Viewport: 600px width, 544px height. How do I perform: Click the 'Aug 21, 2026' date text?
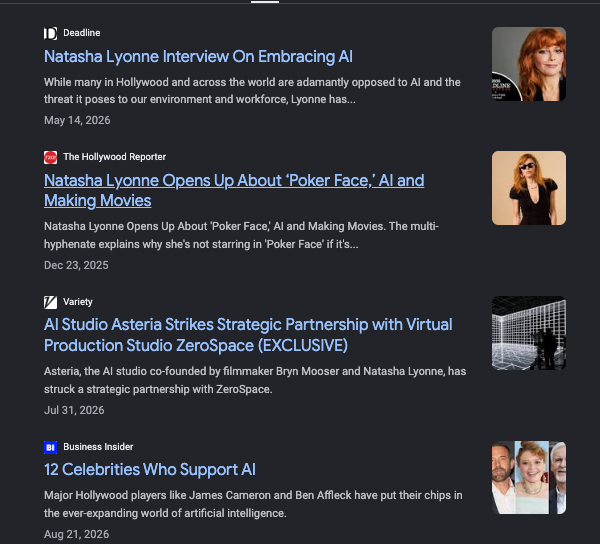(x=76, y=534)
